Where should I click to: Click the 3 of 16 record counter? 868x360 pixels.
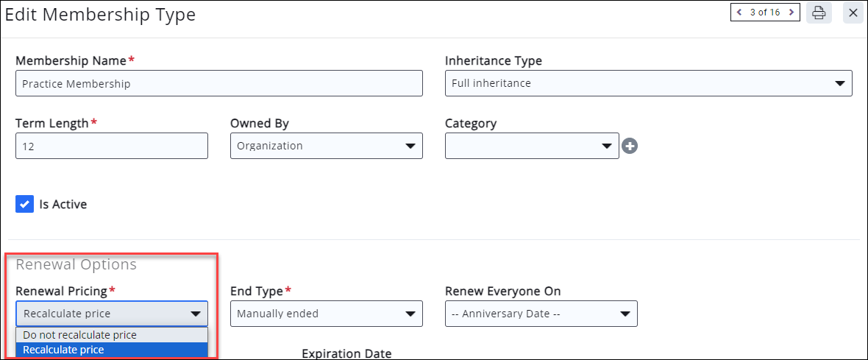point(765,13)
